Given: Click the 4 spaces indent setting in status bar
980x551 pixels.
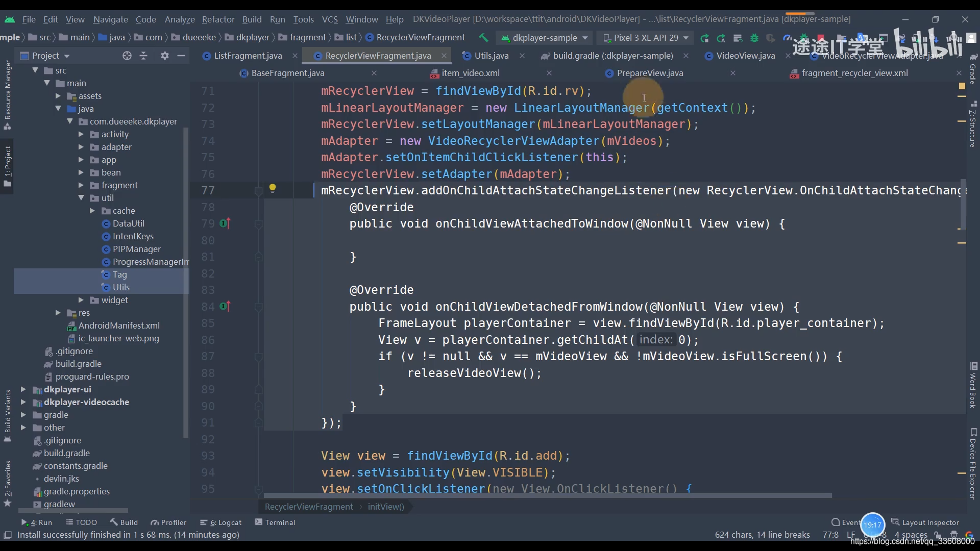Looking at the screenshot, I should click(911, 534).
